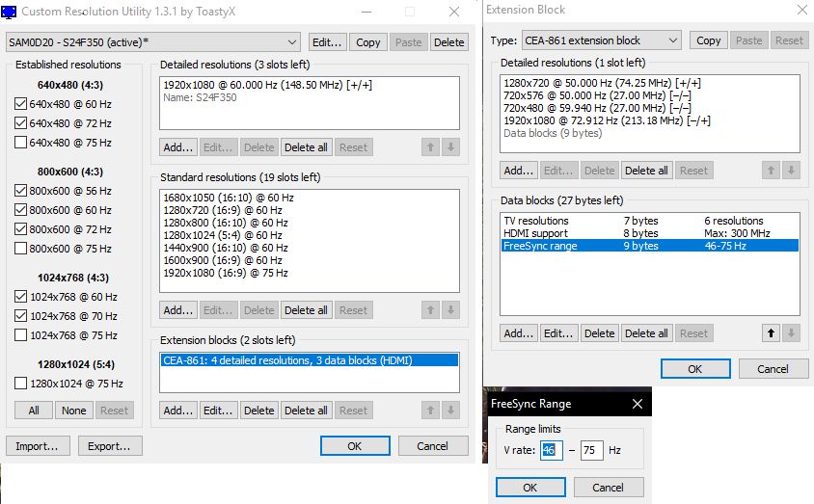The height and width of the screenshot is (504, 814).
Task: Click Delete next to the monitor dropdown
Action: (x=449, y=42)
